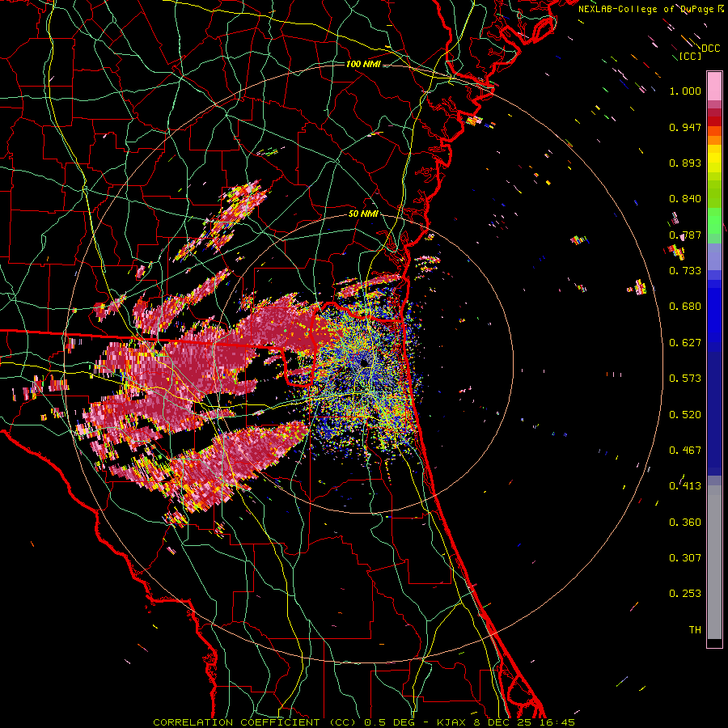The image size is (728, 728).
Task: Click the 16:45 timestamp
Action: coord(556,722)
